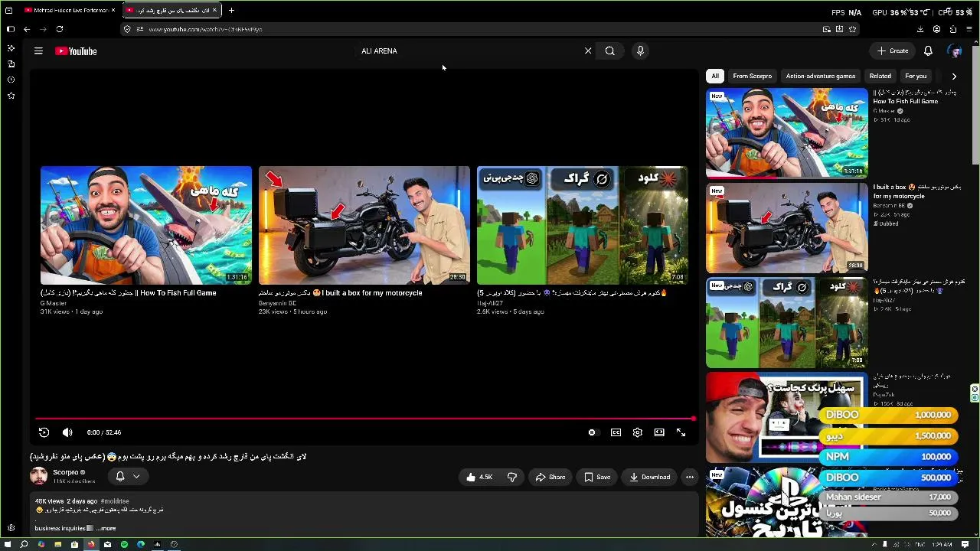Click the search magnifier button
Image resolution: width=980 pixels, height=551 pixels.
[x=610, y=51]
